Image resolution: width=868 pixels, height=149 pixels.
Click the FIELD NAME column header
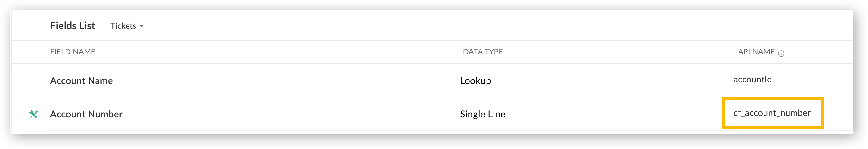pyautogui.click(x=72, y=52)
